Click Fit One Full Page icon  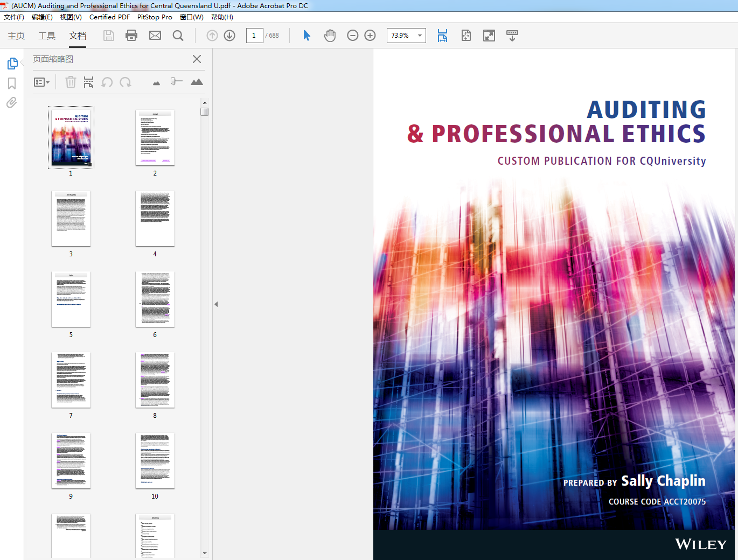pyautogui.click(x=466, y=36)
